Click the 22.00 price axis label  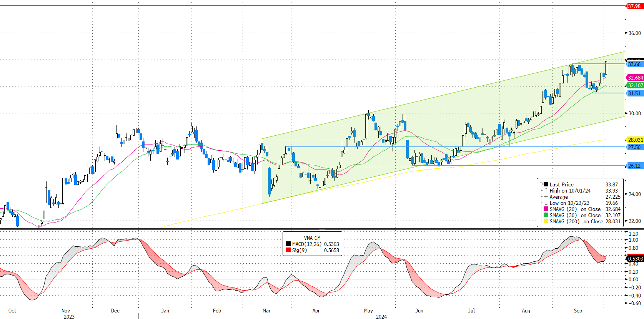coord(635,221)
